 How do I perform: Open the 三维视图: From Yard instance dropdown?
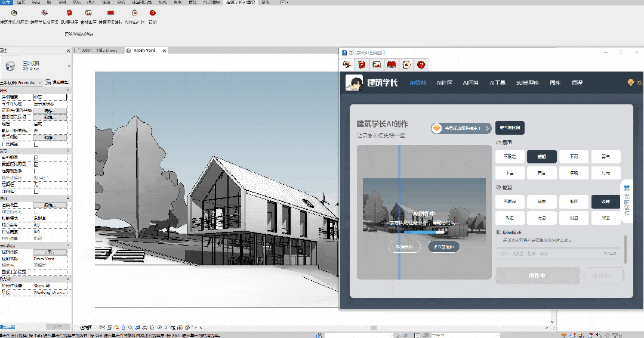21,82
